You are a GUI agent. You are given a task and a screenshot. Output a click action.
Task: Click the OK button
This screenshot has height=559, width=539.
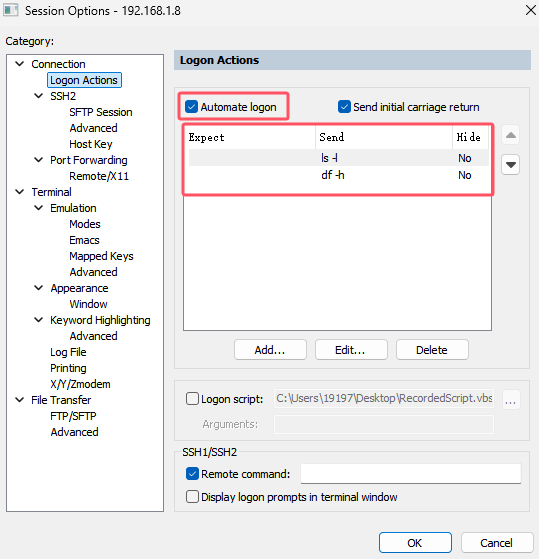coord(415,543)
